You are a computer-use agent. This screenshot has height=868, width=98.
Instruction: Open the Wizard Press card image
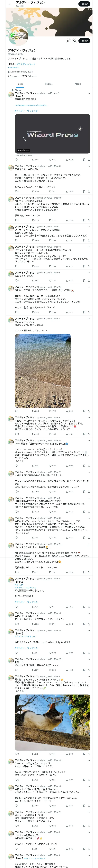(52, 134)
